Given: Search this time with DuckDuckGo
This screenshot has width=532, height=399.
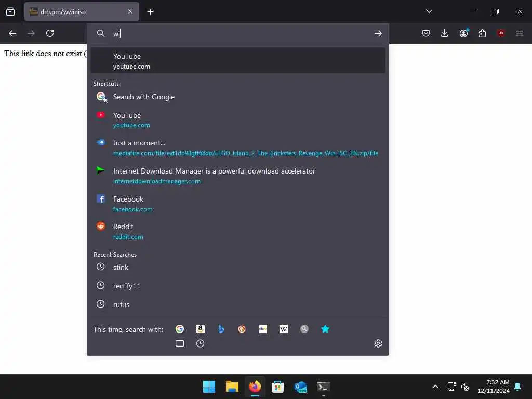Looking at the screenshot, I should 242,329.
